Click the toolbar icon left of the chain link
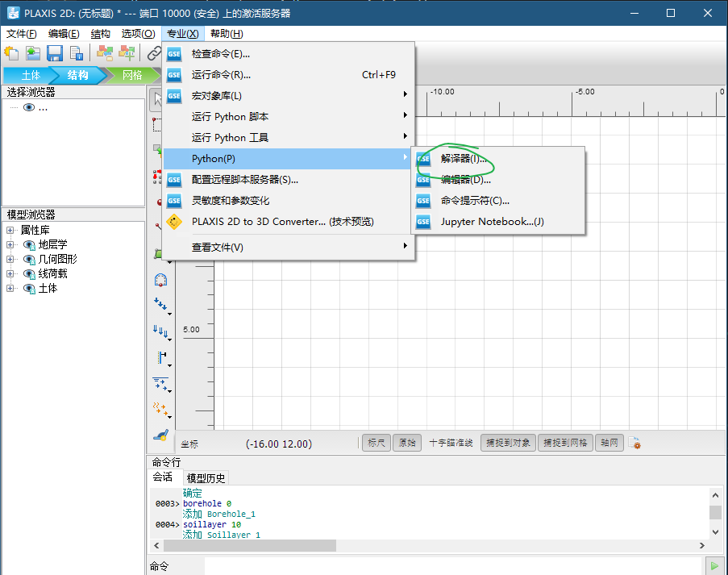The height and width of the screenshot is (575, 728). (x=127, y=53)
